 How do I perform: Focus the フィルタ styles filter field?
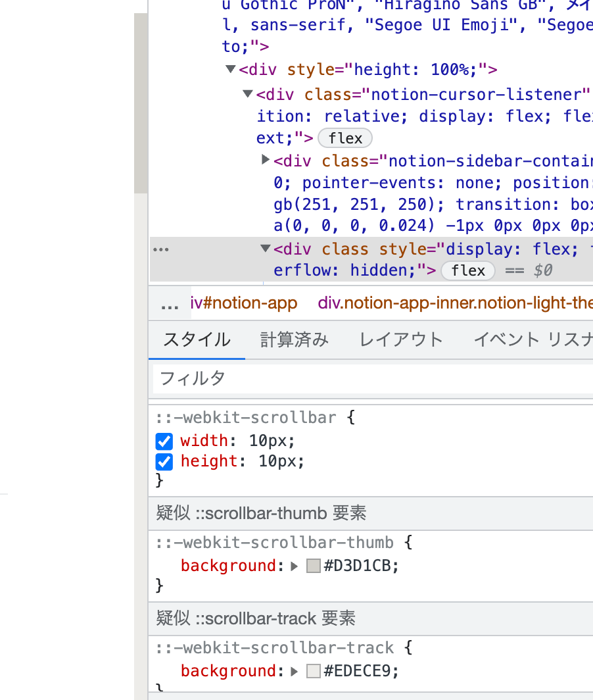[x=373, y=378]
